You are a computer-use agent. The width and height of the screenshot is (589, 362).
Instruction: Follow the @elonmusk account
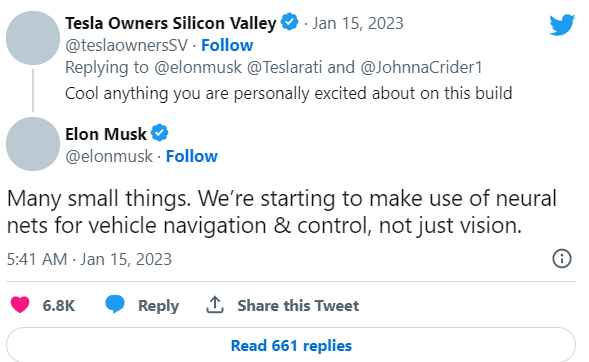192,156
